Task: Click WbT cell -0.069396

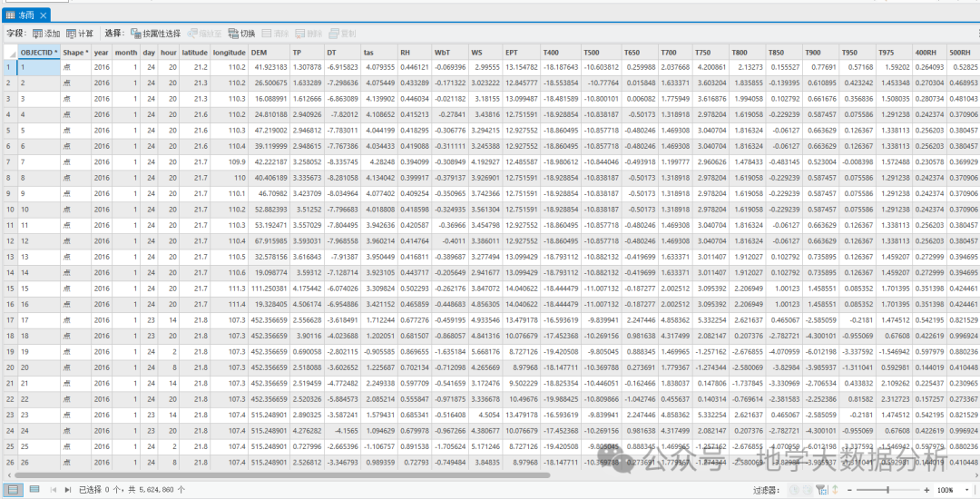Action: click(450, 67)
